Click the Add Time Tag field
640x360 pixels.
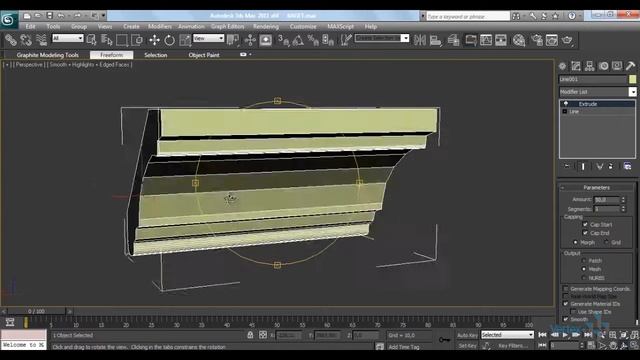click(404, 347)
